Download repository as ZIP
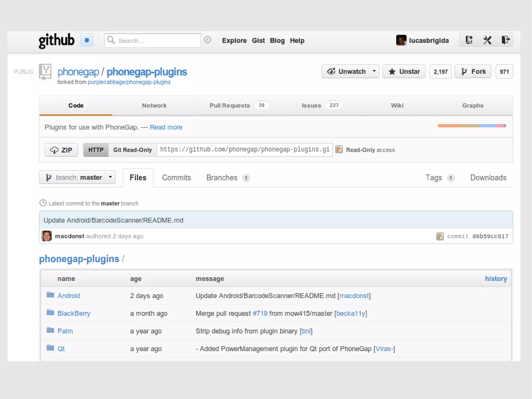 pos(61,150)
